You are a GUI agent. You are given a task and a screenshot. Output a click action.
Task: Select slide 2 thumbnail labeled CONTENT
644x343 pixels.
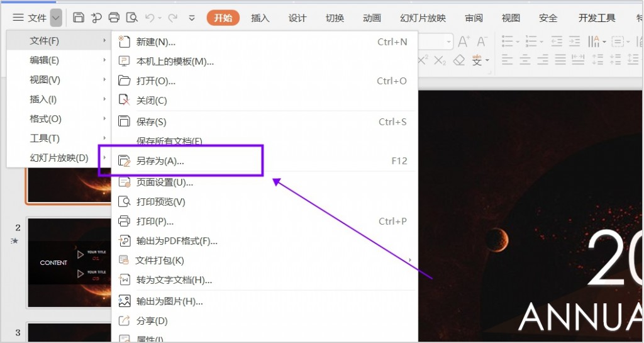tap(67, 262)
